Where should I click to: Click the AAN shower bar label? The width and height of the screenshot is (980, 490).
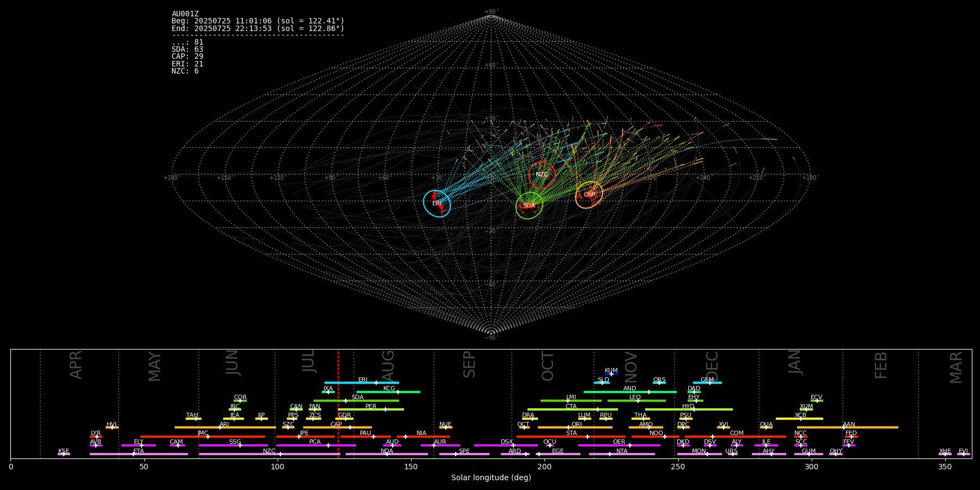pos(849,425)
